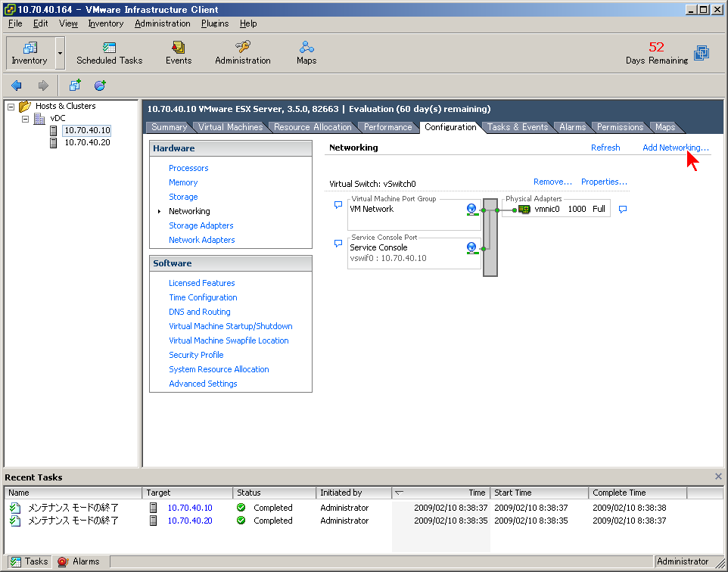Click the Status column header in Recent Tasks
This screenshot has height=572, width=728.
pyautogui.click(x=275, y=493)
